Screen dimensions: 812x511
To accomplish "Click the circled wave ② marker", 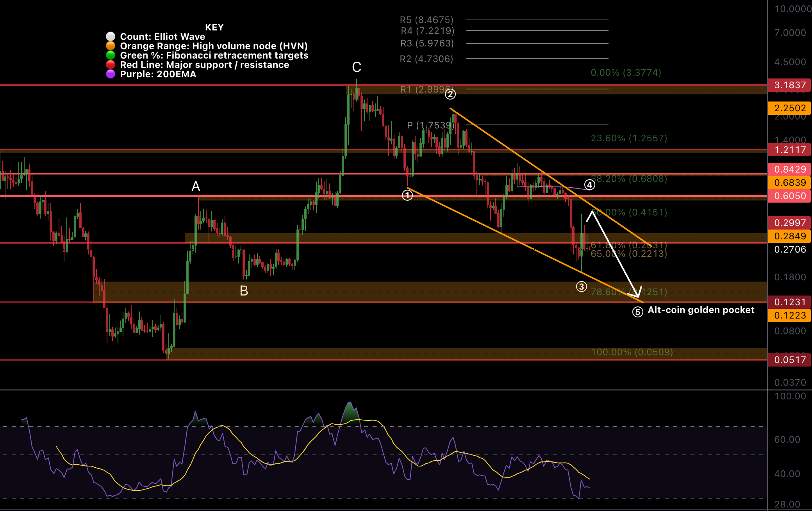I will tap(451, 93).
